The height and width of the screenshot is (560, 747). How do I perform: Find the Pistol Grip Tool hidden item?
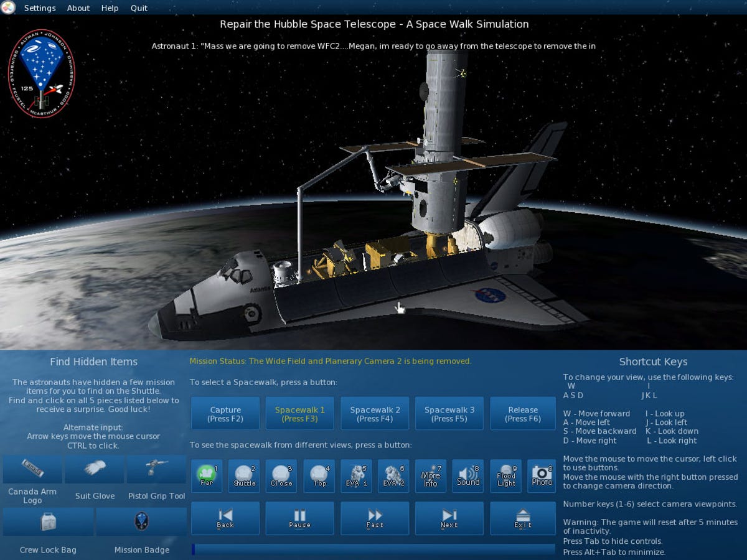pos(157,469)
